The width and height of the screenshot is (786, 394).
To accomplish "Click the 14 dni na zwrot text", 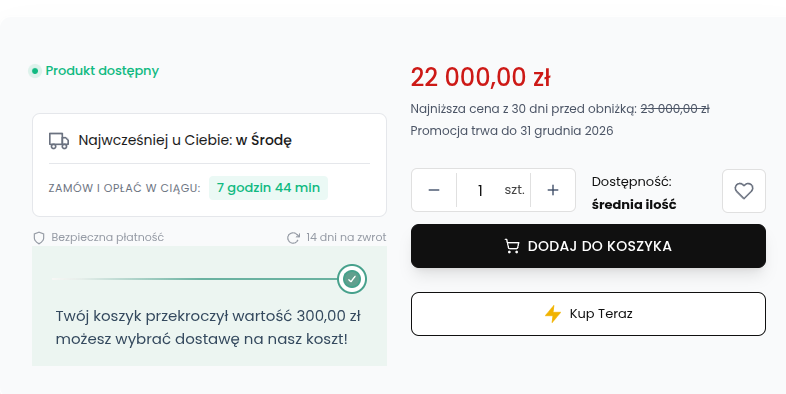I will [346, 237].
